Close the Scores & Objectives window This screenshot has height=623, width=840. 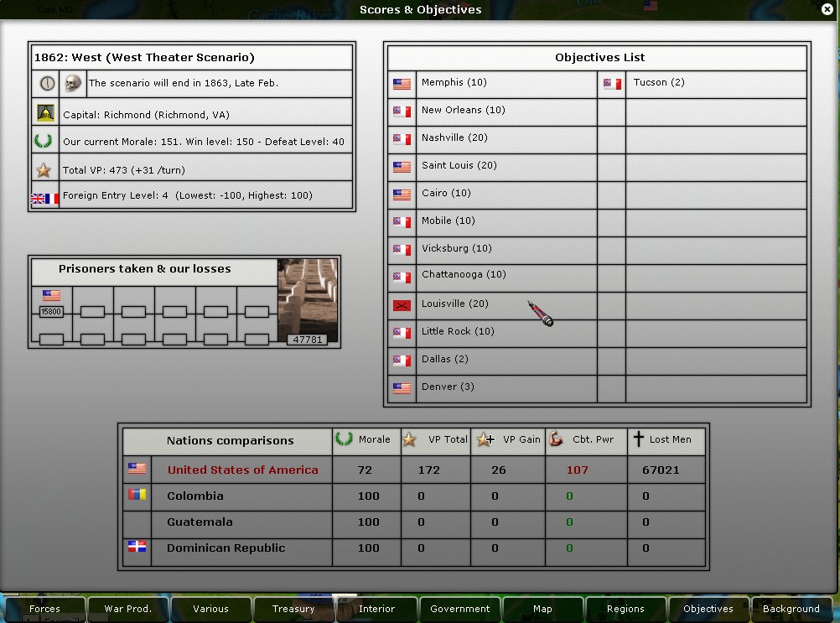tap(828, 10)
